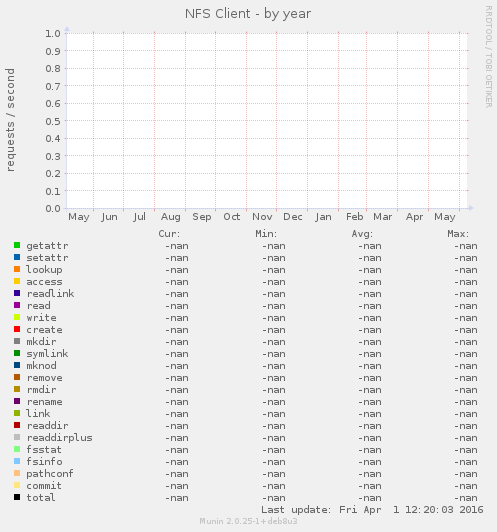Select the commit legend label
The image size is (497, 532).
click(44, 486)
